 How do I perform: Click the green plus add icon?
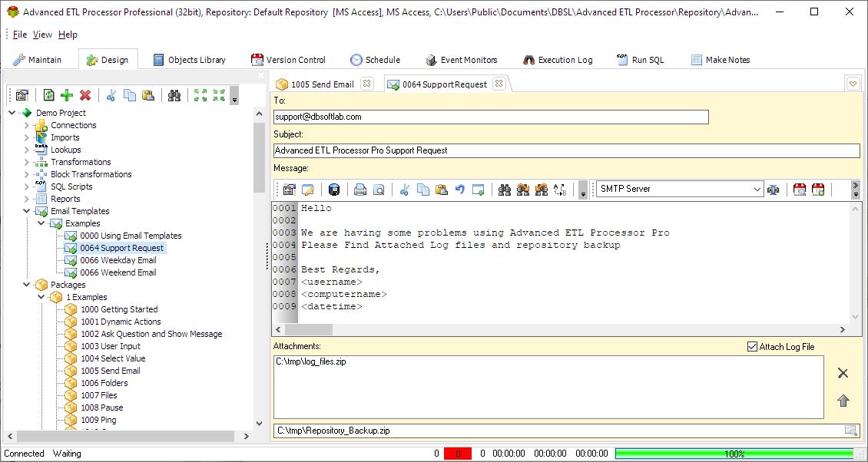point(67,95)
